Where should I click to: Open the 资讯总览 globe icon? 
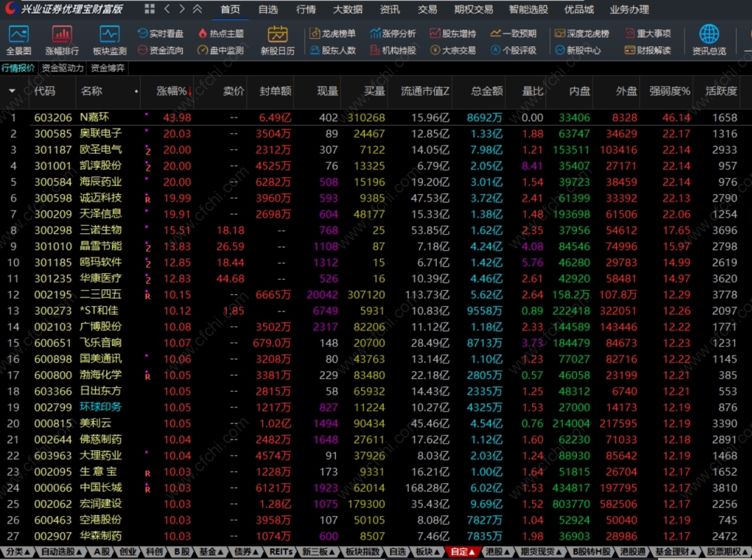click(x=709, y=41)
